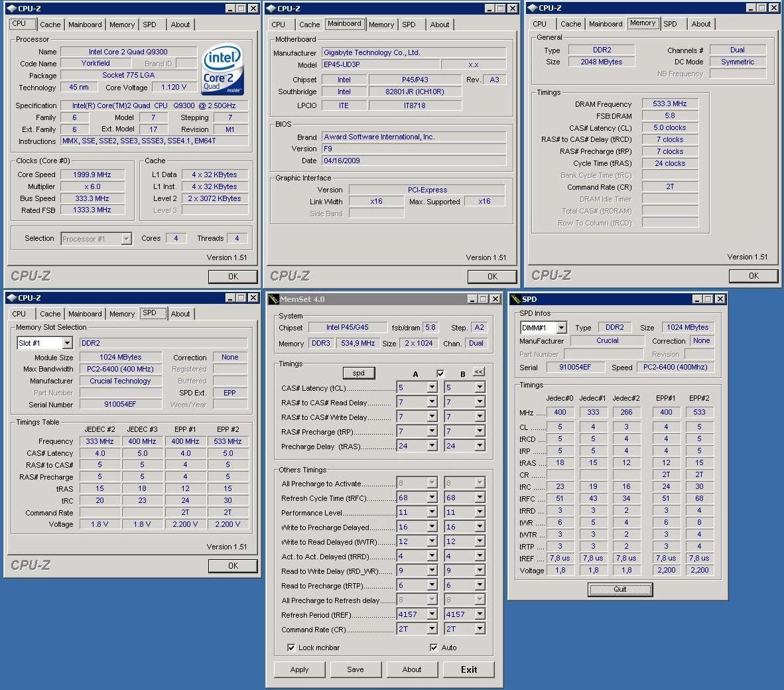The height and width of the screenshot is (690, 784).
Task: Click OK in CPU-Z Processor window
Action: (233, 277)
